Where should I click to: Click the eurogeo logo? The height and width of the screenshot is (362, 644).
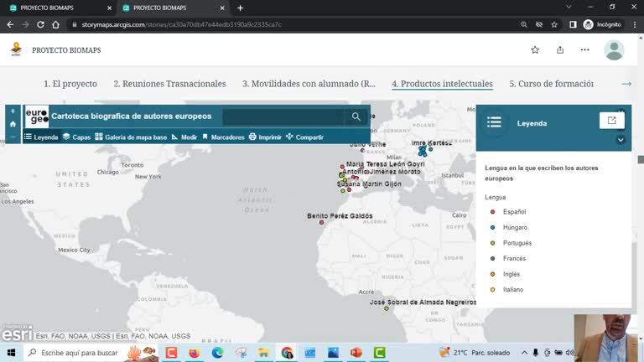point(37,116)
